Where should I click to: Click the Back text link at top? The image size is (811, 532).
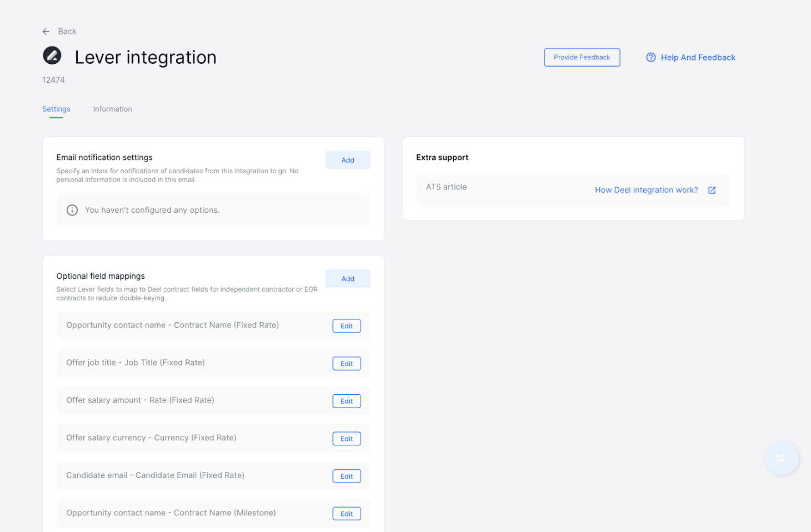[67, 31]
